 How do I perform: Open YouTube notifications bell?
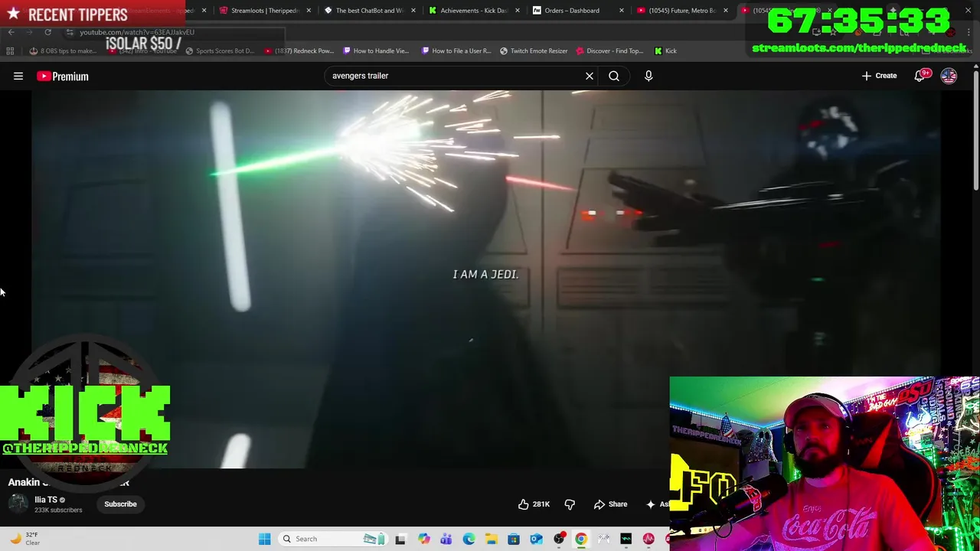point(920,76)
